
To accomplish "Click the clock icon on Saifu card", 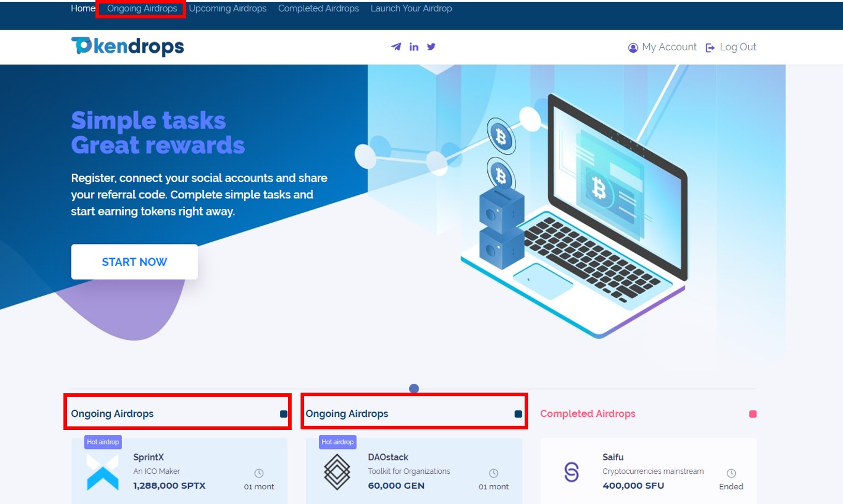I will (x=731, y=473).
